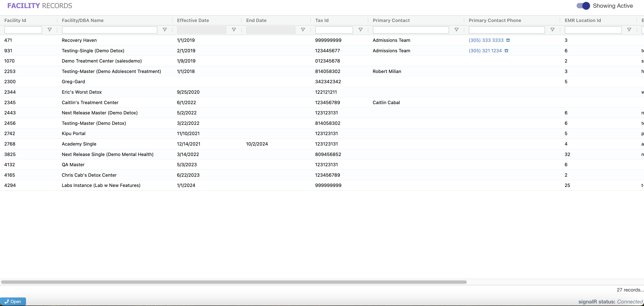Open the End Date filter funnel

303,30
